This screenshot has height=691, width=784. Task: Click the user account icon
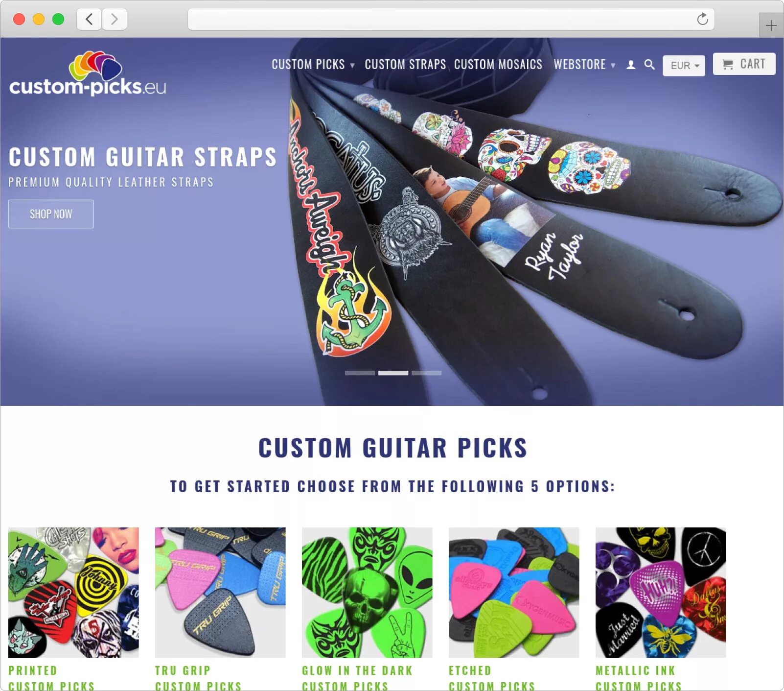pos(631,65)
